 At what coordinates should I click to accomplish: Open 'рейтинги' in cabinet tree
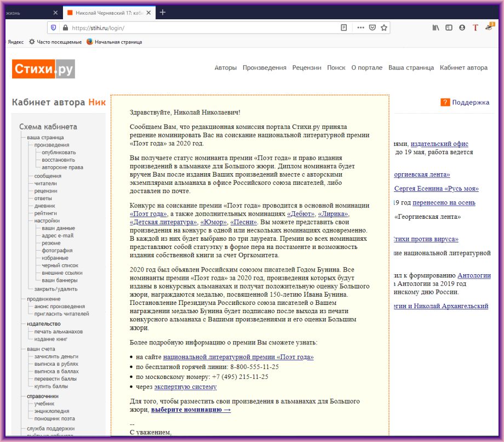(x=45, y=213)
